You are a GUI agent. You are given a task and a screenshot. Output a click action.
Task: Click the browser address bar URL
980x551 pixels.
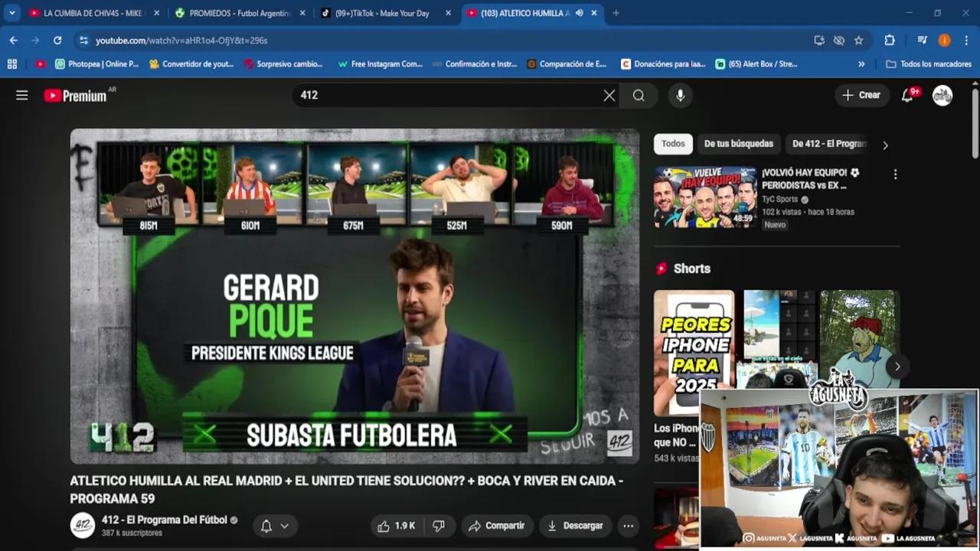coord(181,40)
